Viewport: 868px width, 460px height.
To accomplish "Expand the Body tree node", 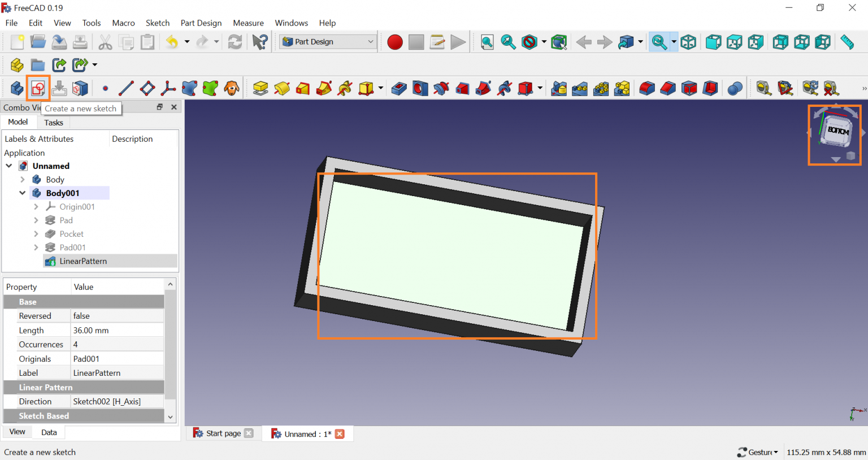I will [x=23, y=180].
